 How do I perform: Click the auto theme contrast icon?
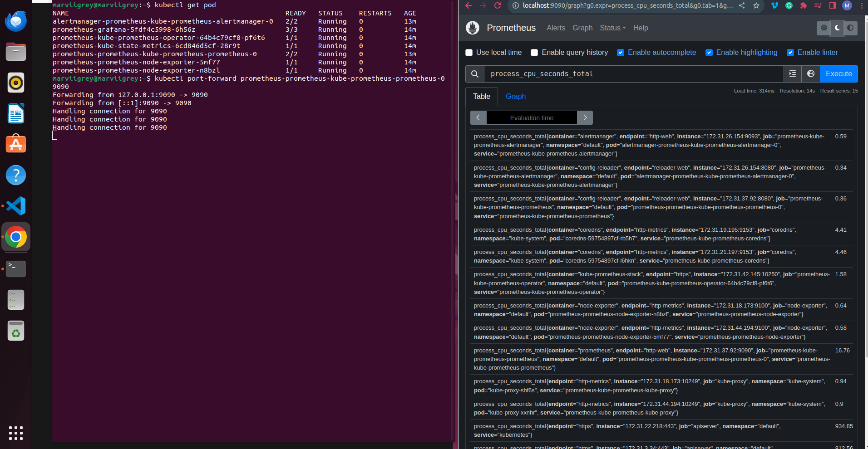pyautogui.click(x=851, y=28)
